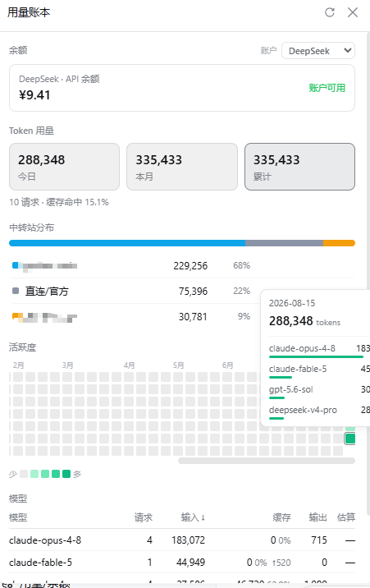Click the dark green activity cell
370x588 pixels.
pyautogui.click(x=349, y=439)
